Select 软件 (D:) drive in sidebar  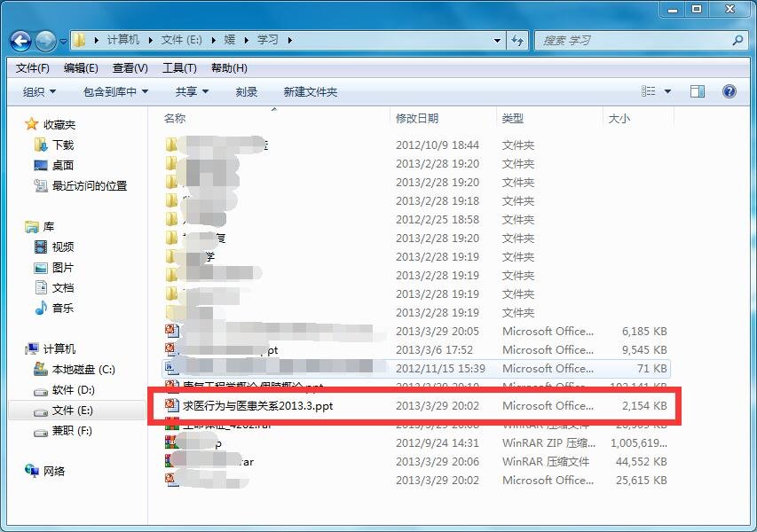(73, 389)
